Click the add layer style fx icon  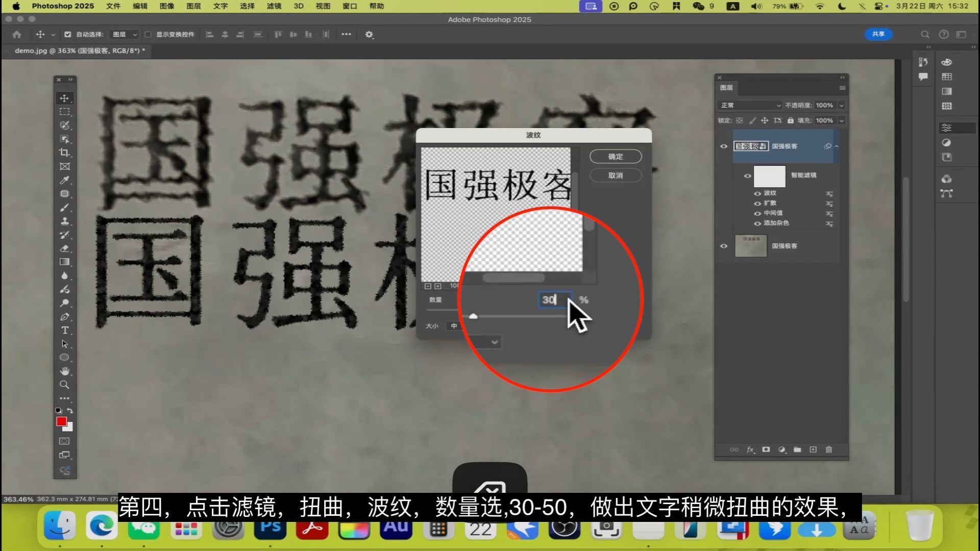pos(750,449)
